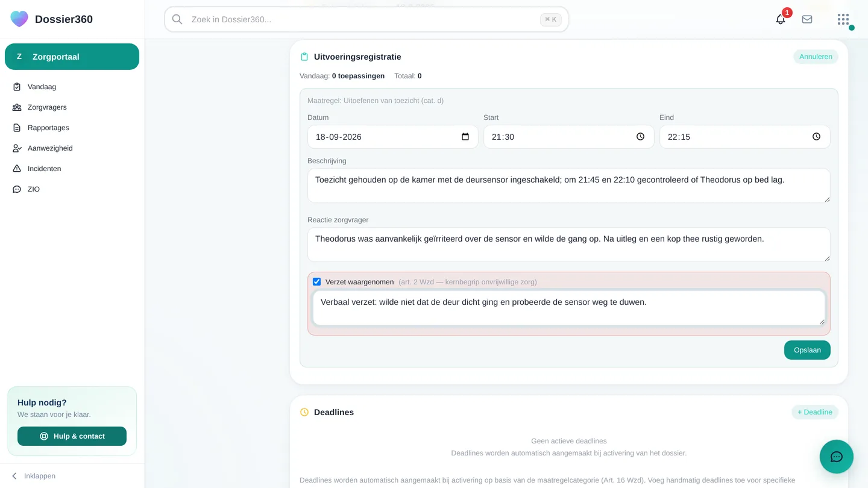Click the Beschrijving textarea resize handle

[x=827, y=199]
